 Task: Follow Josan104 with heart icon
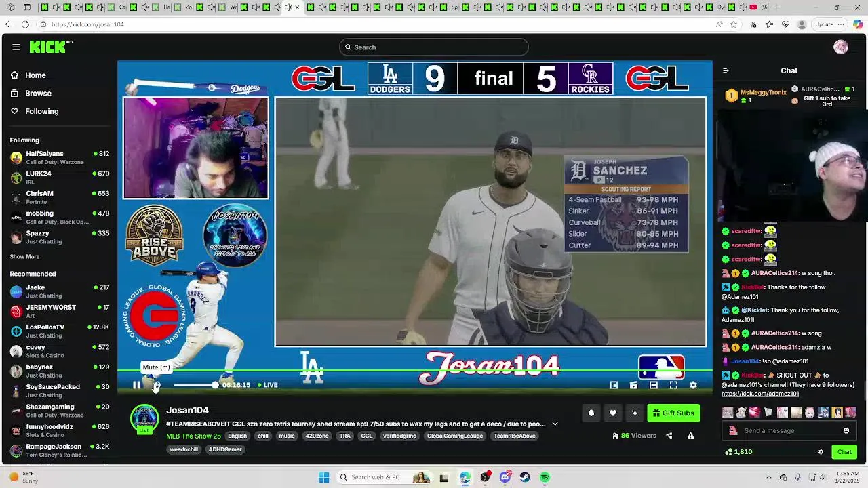point(612,413)
